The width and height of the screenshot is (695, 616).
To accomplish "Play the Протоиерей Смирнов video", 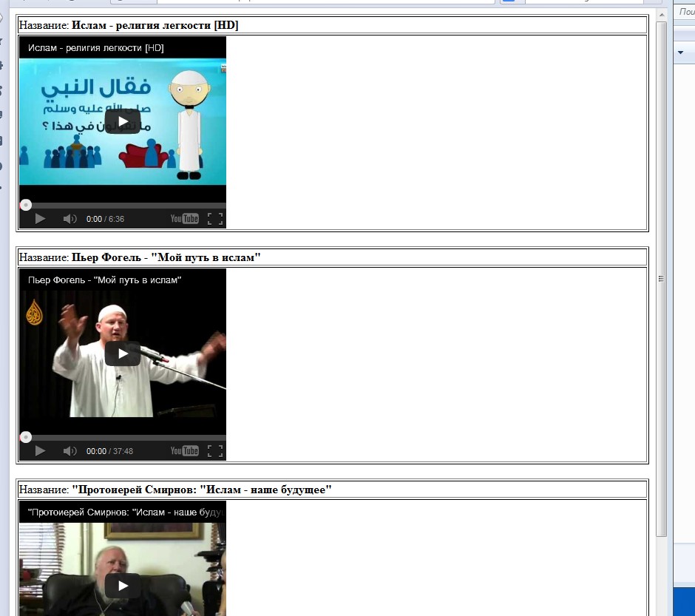I will click(x=123, y=586).
